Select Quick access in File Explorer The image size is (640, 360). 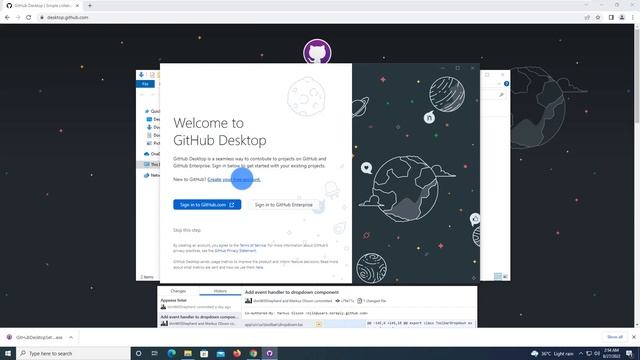tap(152, 111)
